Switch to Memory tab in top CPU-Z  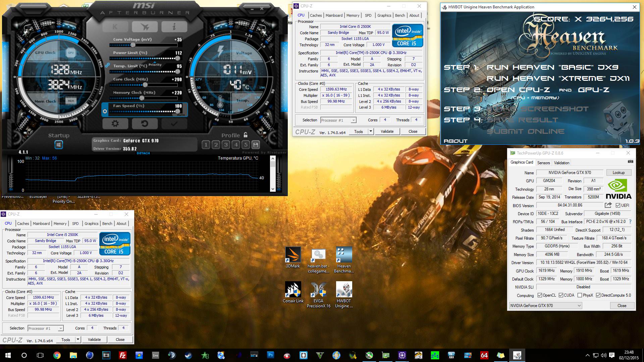(353, 15)
